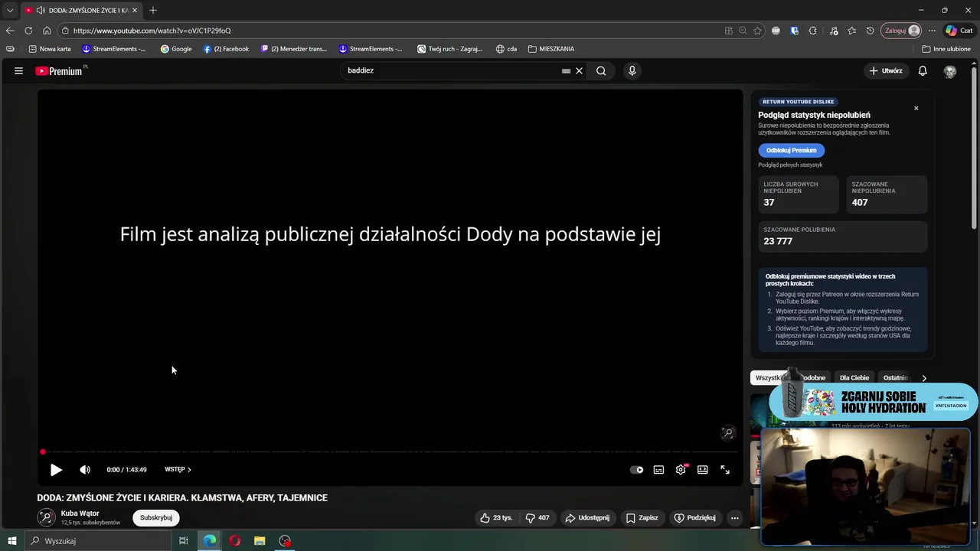This screenshot has width=980, height=551.
Task: Open the Facebook bookmark
Action: click(x=227, y=49)
